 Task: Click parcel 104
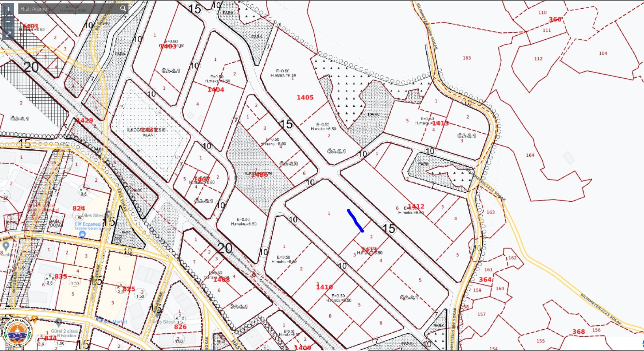point(603,53)
